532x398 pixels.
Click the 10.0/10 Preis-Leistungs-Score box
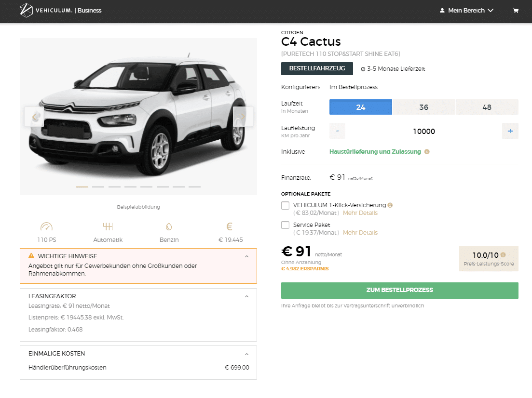[x=489, y=258]
